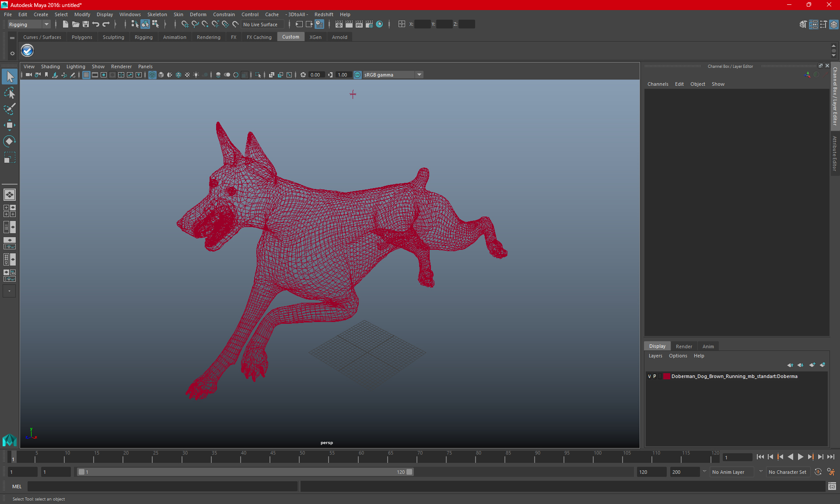Switch to single perspective view layout

click(x=10, y=195)
